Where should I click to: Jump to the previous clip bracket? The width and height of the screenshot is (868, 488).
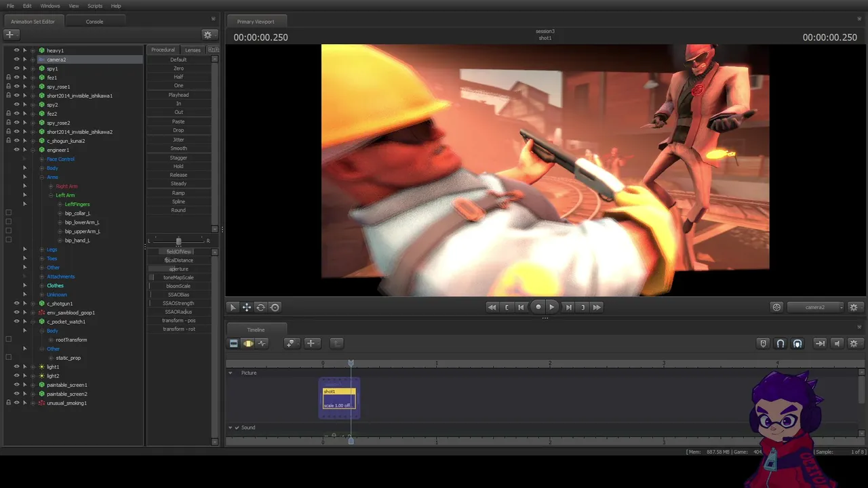coord(507,307)
